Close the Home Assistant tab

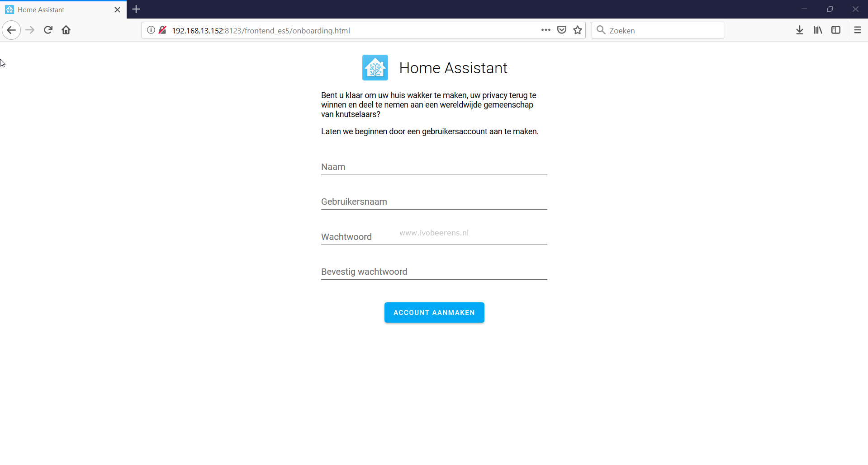[118, 9]
